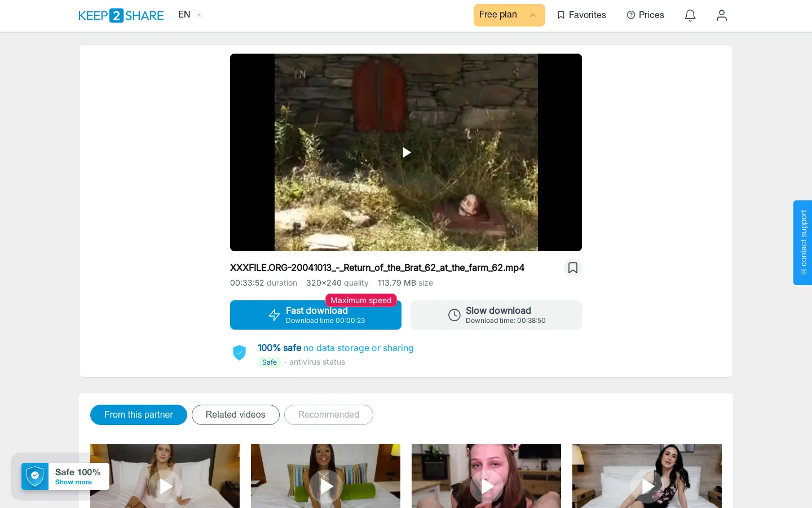Click the 320×240 quality text
Image resolution: width=812 pixels, height=508 pixels.
pos(337,283)
